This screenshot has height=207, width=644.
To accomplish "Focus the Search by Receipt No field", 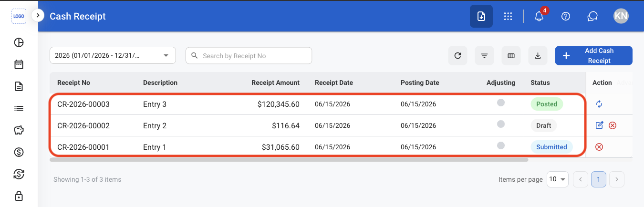I will 249,55.
